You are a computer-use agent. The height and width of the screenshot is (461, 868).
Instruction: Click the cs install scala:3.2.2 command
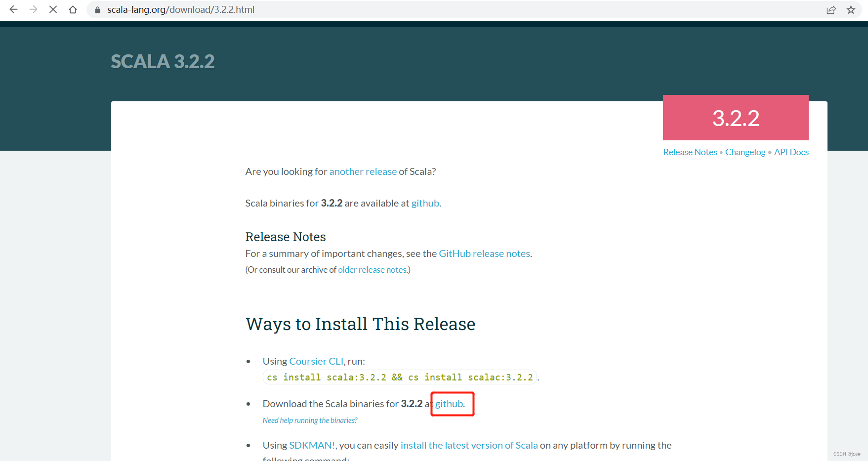pos(400,377)
